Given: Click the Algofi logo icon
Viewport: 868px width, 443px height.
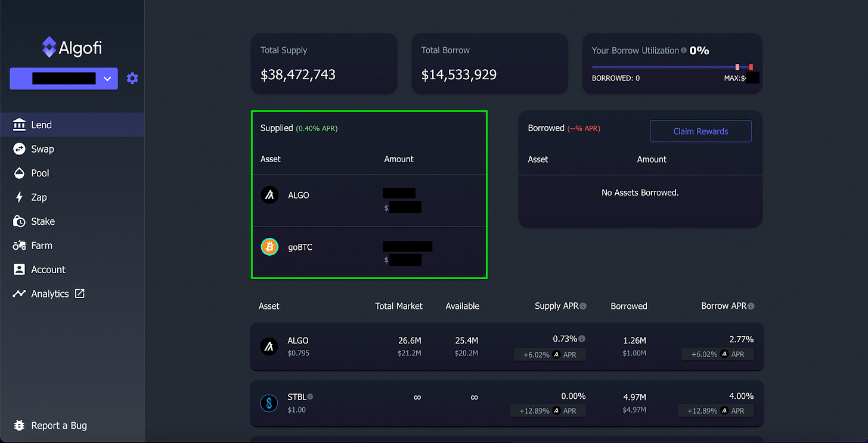Looking at the screenshot, I should 49,47.
